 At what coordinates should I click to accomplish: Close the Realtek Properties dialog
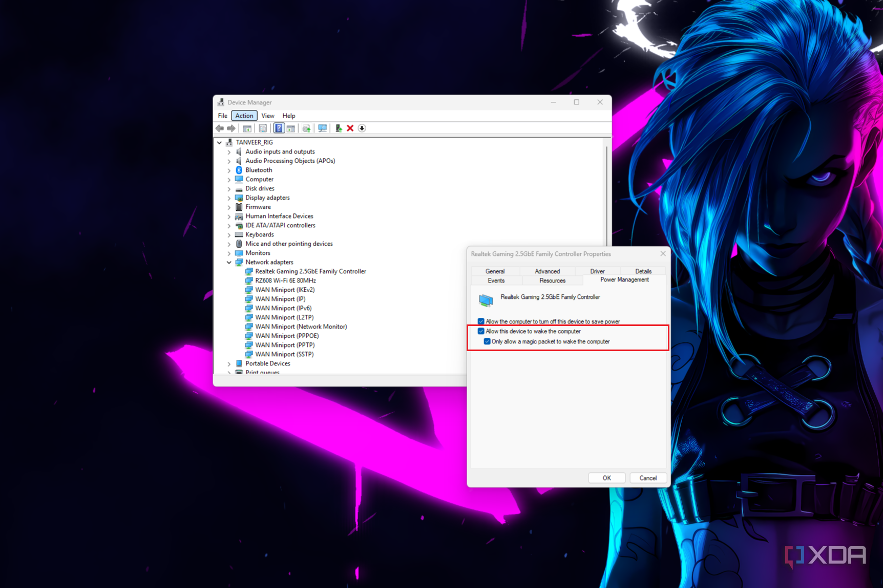(663, 254)
